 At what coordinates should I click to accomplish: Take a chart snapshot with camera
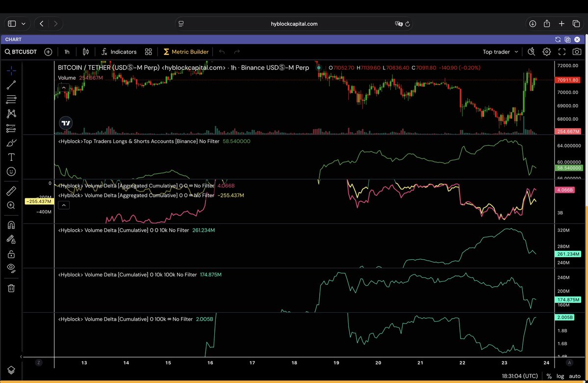click(x=577, y=52)
